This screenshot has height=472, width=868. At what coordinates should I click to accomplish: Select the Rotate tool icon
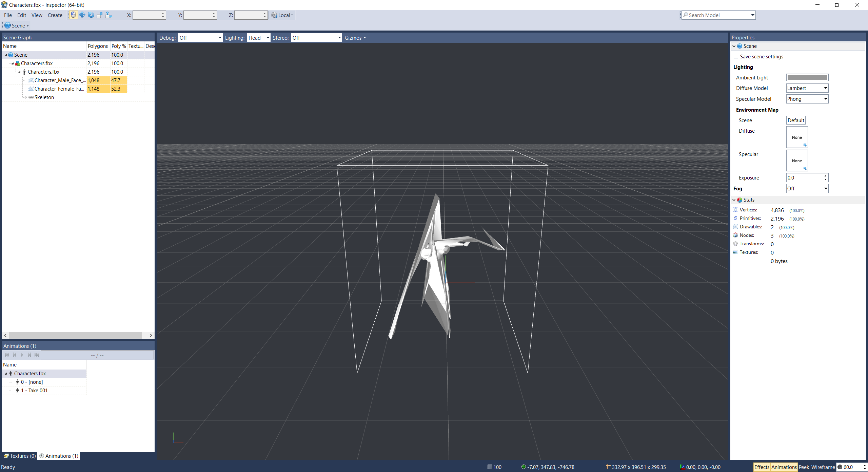point(91,15)
